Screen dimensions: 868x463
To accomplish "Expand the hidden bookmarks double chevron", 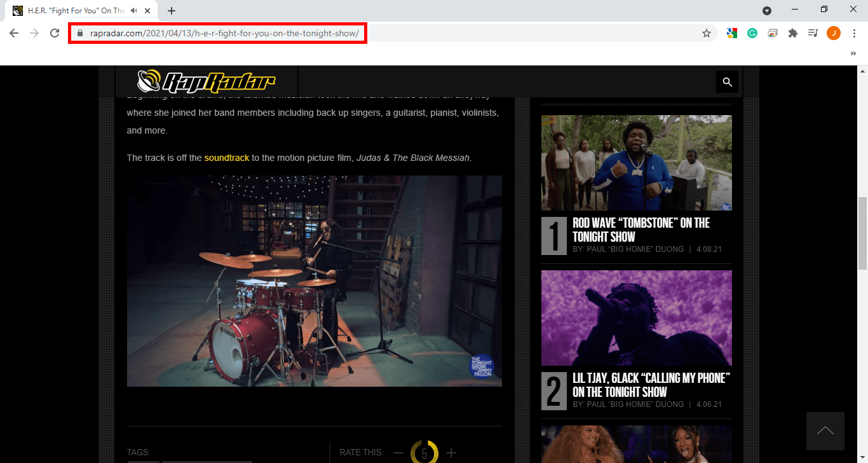I will point(853,54).
